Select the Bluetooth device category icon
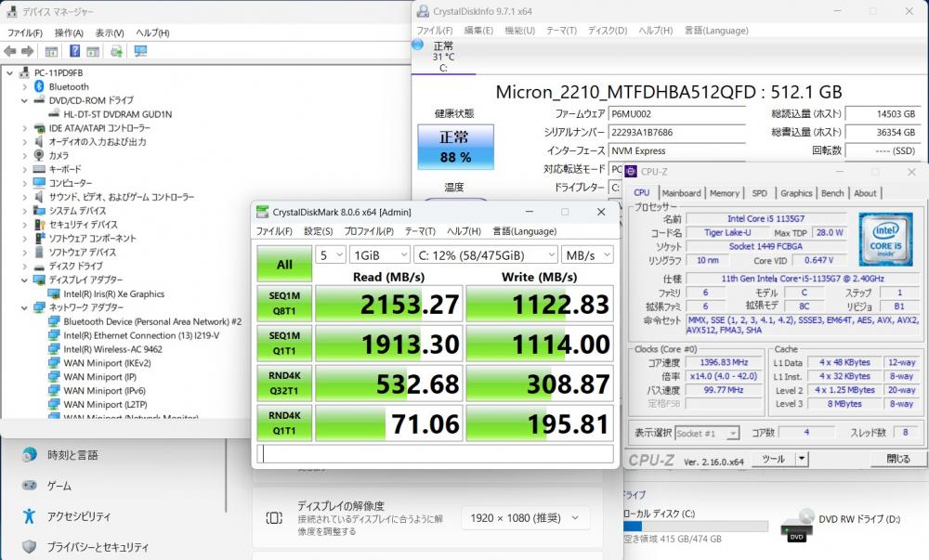This screenshot has width=929, height=560. click(x=39, y=86)
